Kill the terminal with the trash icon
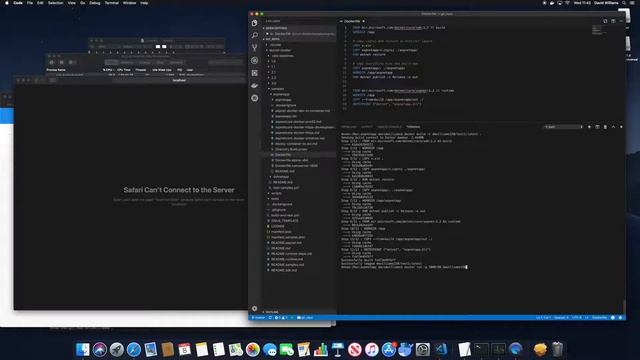Screen dimensions: 640x360 (x=605, y=127)
